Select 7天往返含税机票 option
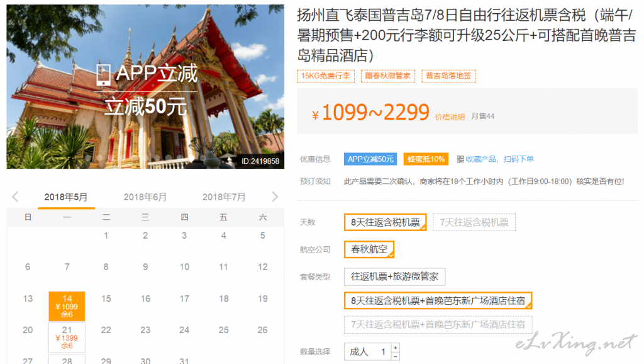Image resolution: width=644 pixels, height=364 pixels. (x=474, y=222)
